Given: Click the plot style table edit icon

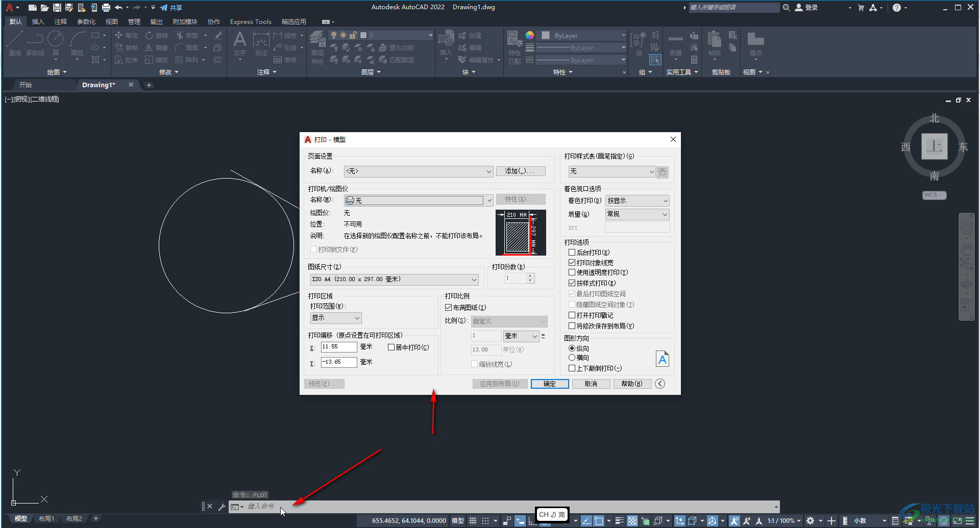Looking at the screenshot, I should point(663,172).
